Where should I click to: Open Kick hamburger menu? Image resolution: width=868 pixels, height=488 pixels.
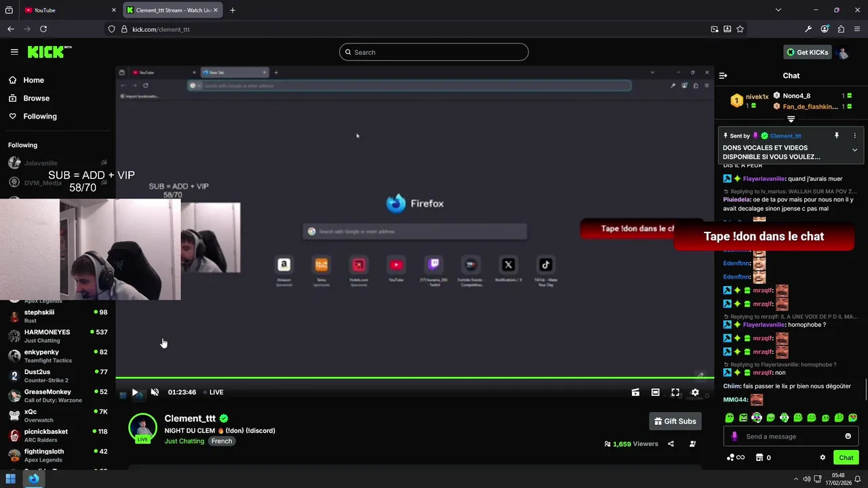(x=14, y=52)
